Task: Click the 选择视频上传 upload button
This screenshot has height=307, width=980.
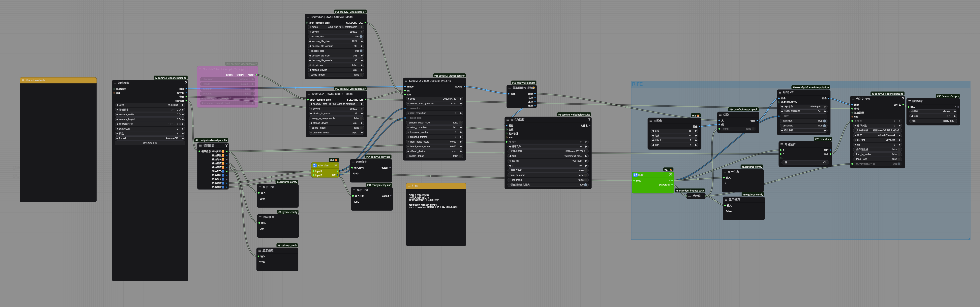Action: [x=150, y=143]
